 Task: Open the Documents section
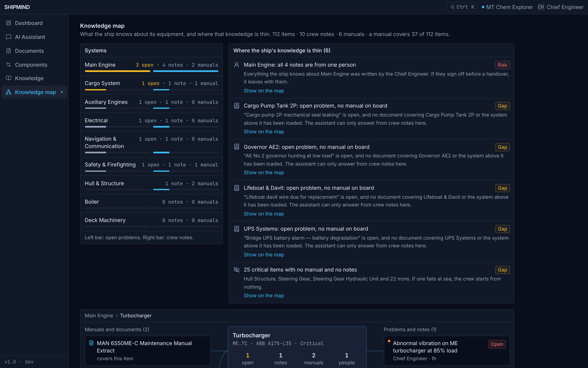pos(34,51)
